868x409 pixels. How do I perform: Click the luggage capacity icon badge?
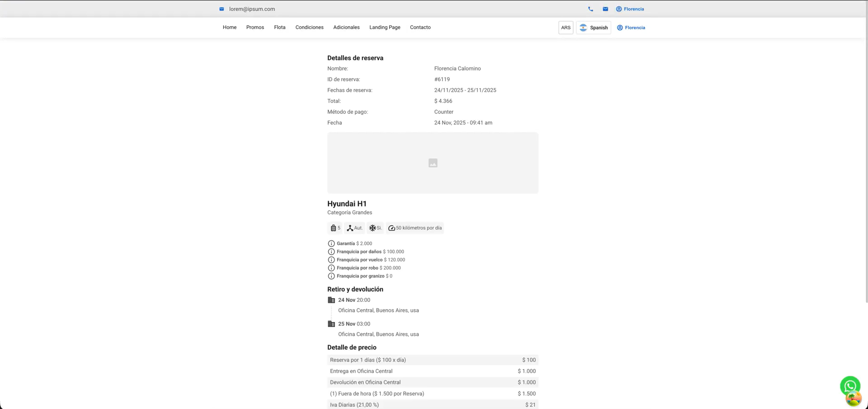pos(335,228)
